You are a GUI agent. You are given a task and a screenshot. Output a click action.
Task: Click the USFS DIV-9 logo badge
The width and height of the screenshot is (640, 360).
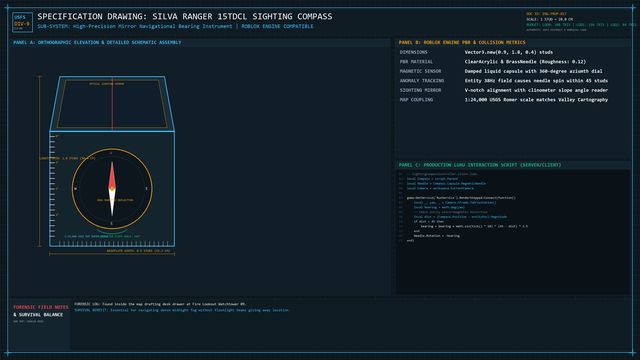22,22
